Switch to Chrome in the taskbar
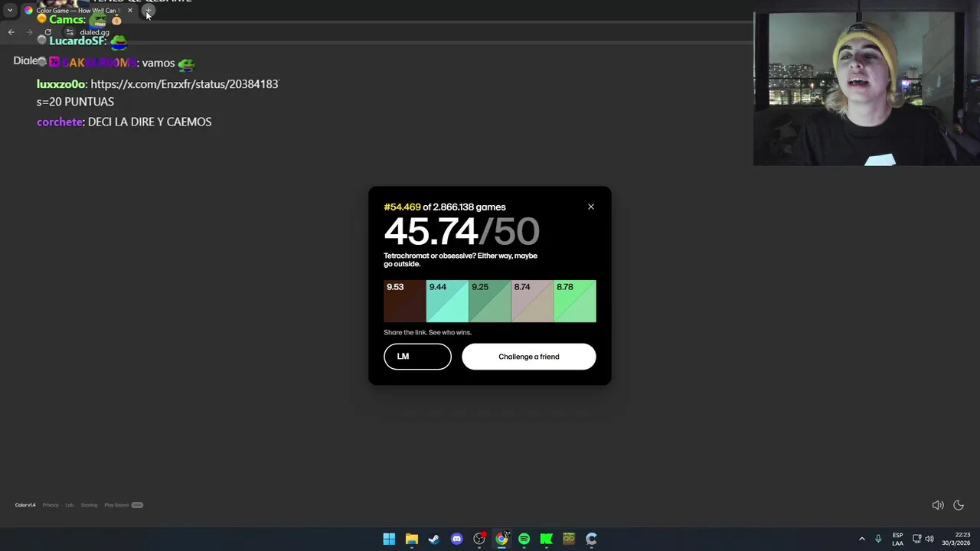Screen dimensions: 980x551 coord(501,539)
